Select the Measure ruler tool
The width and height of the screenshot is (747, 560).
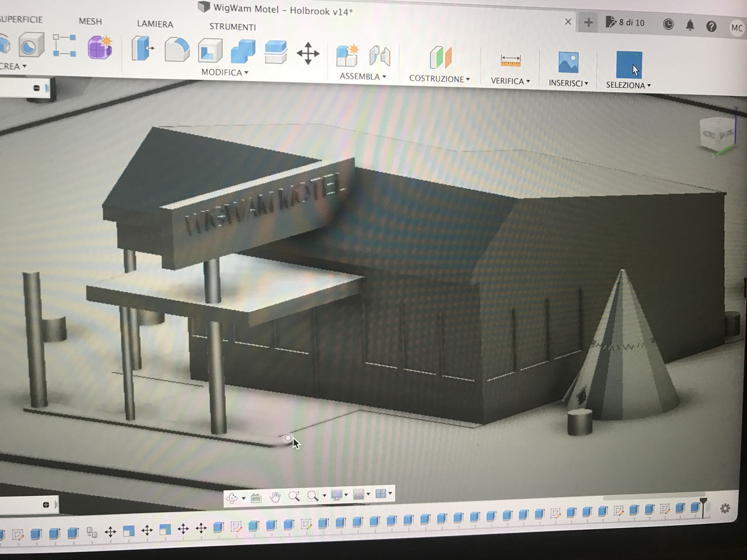tap(511, 60)
